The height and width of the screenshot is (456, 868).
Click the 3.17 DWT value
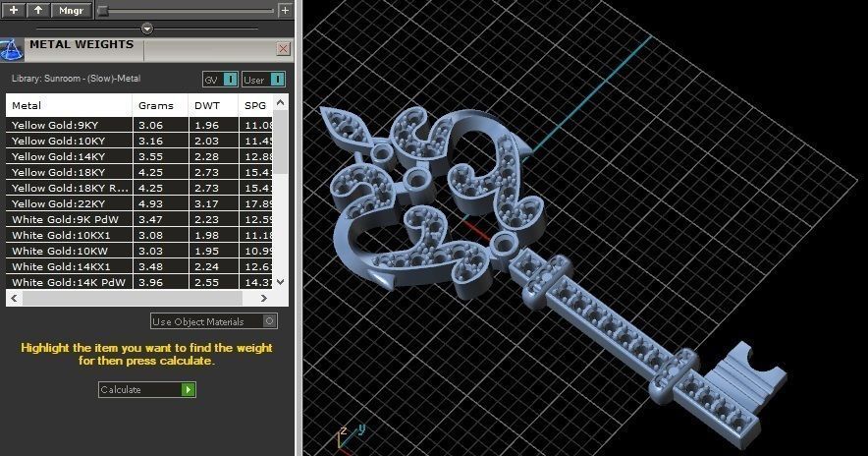(x=206, y=203)
